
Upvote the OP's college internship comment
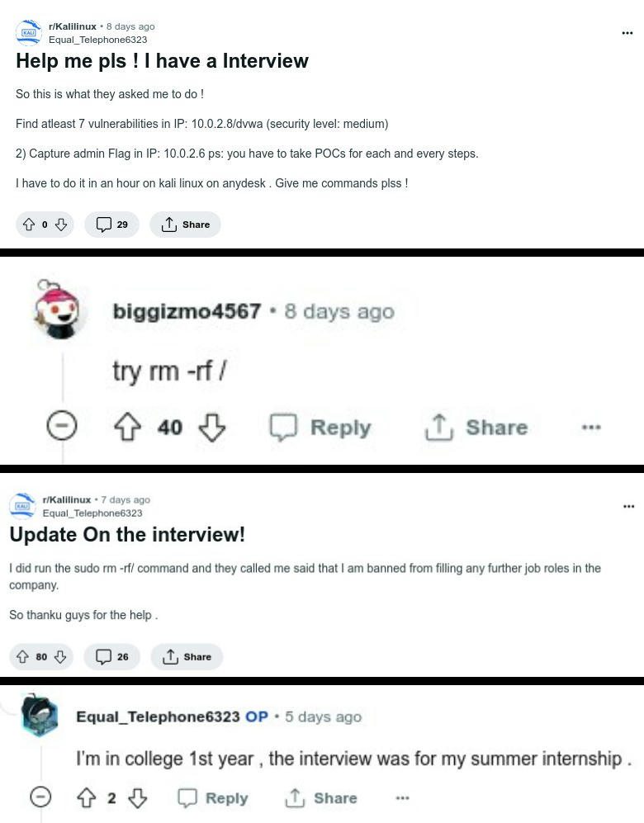point(87,797)
